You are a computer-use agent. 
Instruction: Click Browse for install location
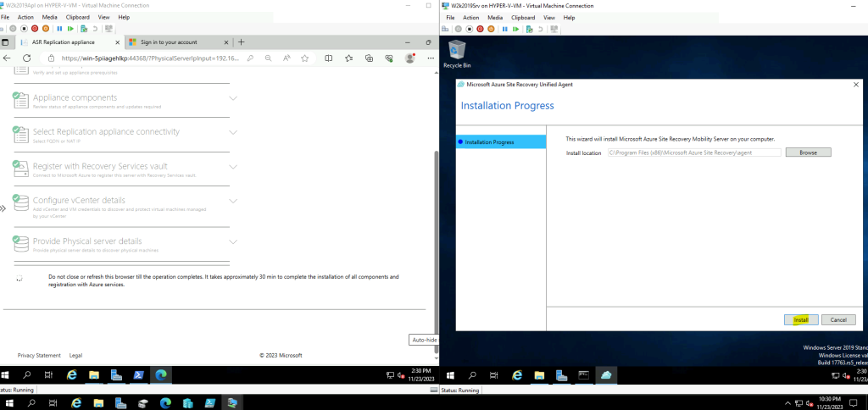808,152
